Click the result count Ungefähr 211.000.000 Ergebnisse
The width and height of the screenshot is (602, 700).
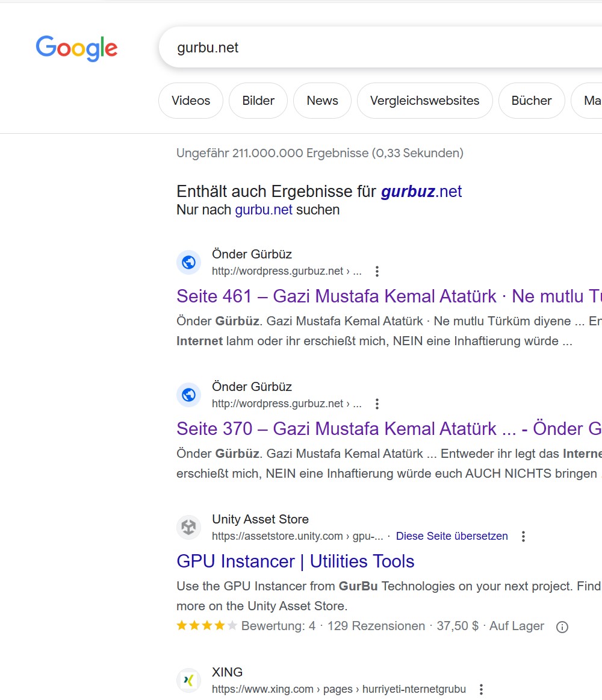320,153
